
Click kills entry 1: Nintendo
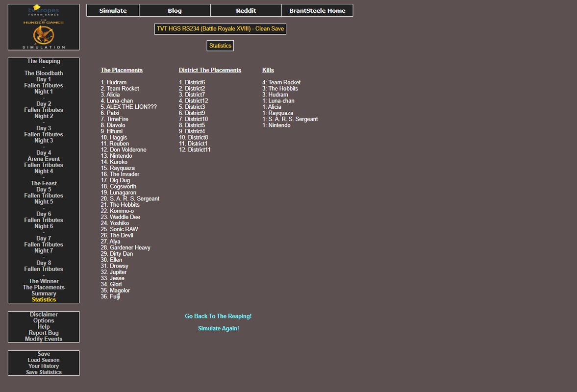(x=276, y=125)
